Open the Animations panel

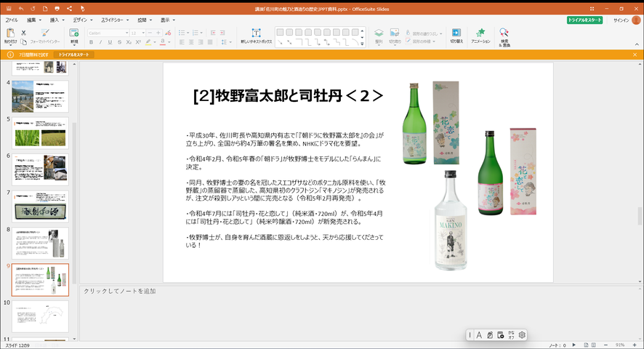(x=480, y=36)
